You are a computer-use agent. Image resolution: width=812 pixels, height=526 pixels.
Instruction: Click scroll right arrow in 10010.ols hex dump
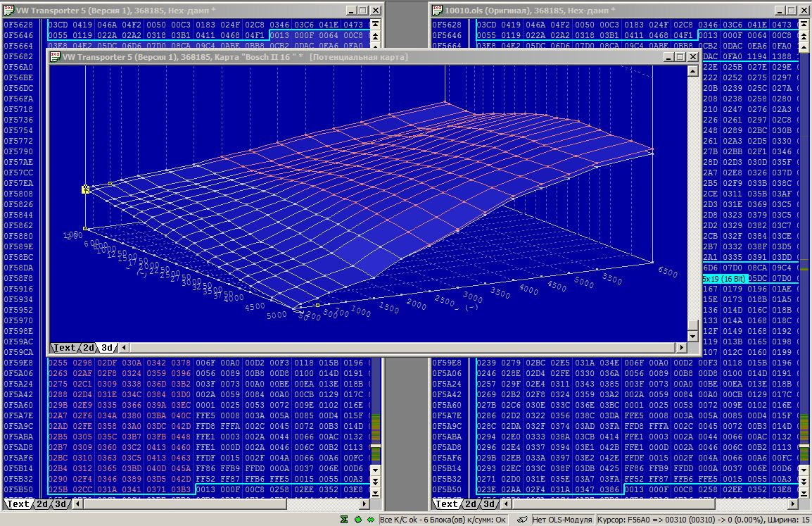pyautogui.click(x=793, y=503)
